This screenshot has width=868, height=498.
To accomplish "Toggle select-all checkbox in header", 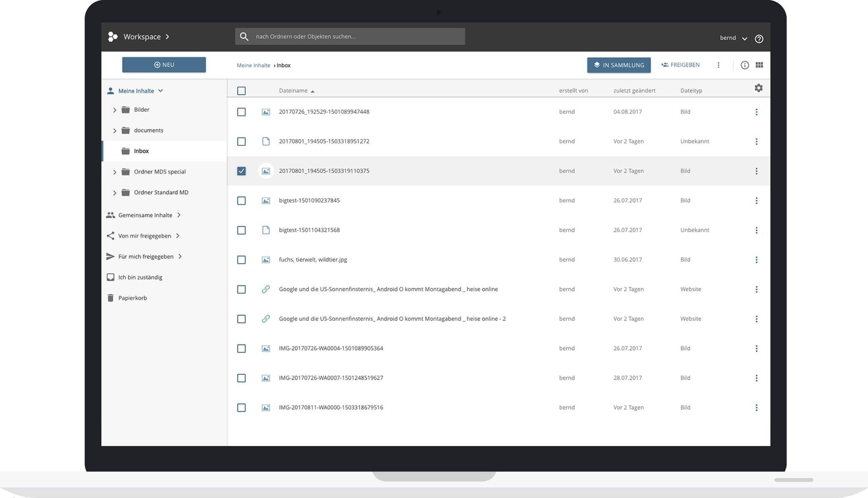I will (241, 91).
